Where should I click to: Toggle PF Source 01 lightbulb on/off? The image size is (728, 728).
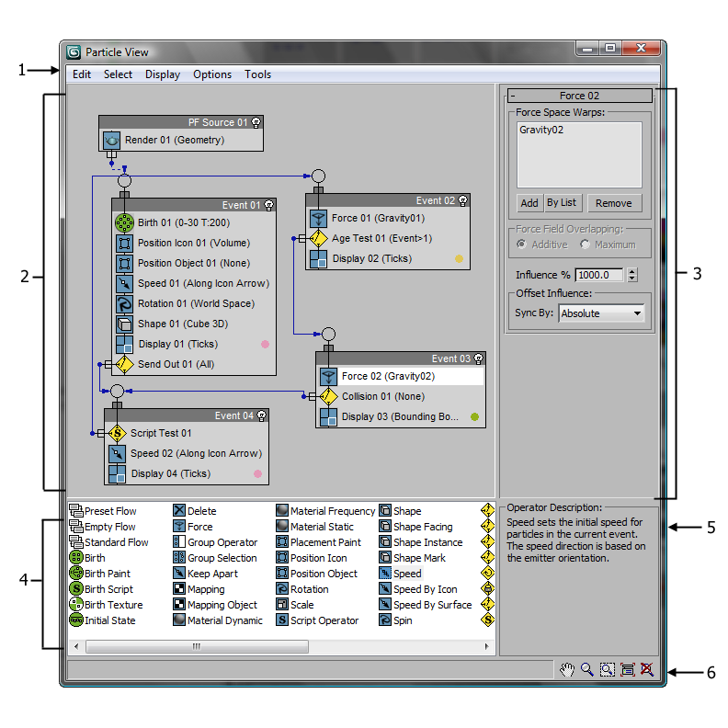coord(256,122)
